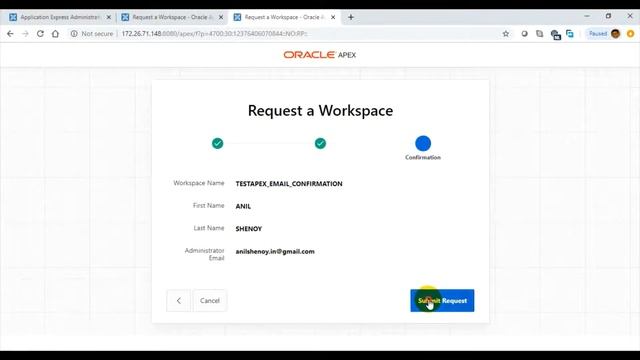The height and width of the screenshot is (360, 640).
Task: Click the Administrator Email label
Action: tap(204, 254)
